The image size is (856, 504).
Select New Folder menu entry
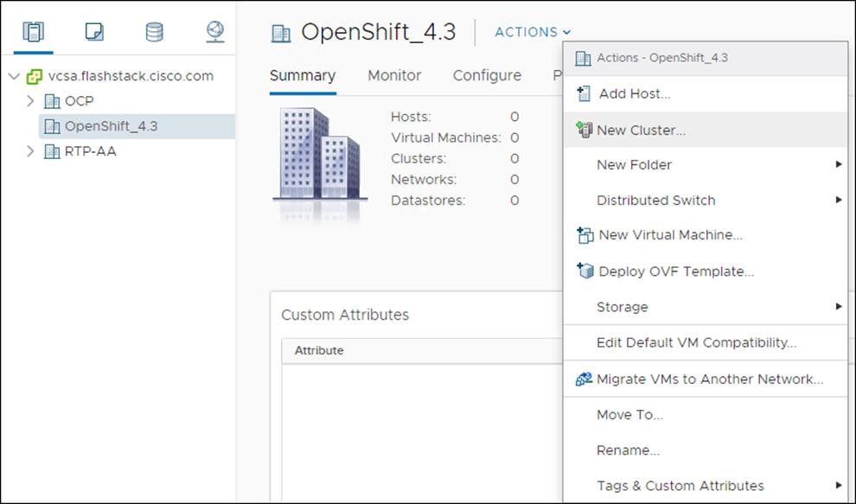(706, 164)
